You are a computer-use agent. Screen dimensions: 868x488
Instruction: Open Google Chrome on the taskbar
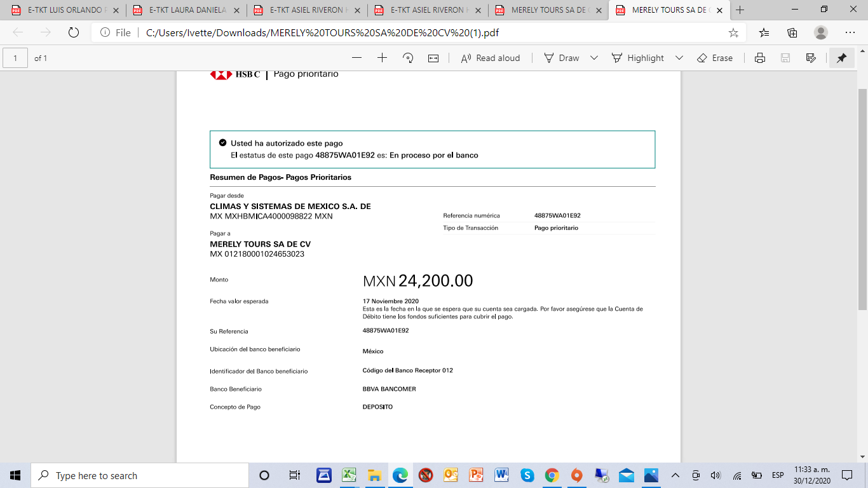[x=552, y=475]
